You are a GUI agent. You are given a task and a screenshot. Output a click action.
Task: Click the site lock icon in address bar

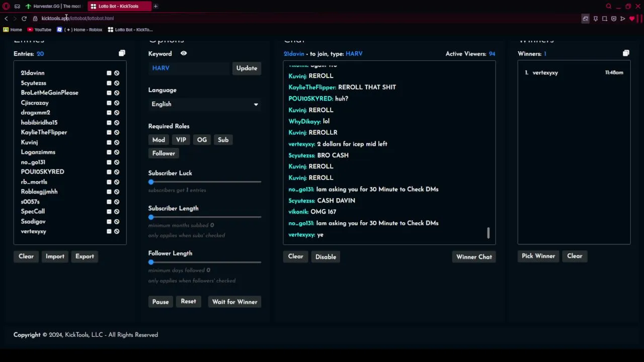(x=35, y=19)
